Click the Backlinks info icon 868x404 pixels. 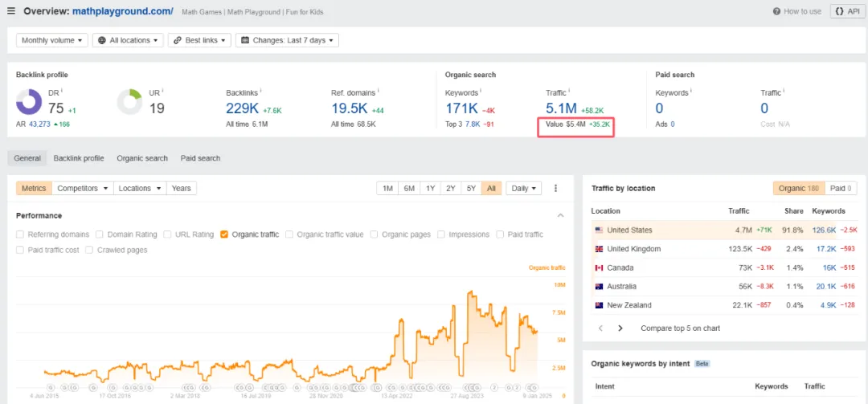260,92
